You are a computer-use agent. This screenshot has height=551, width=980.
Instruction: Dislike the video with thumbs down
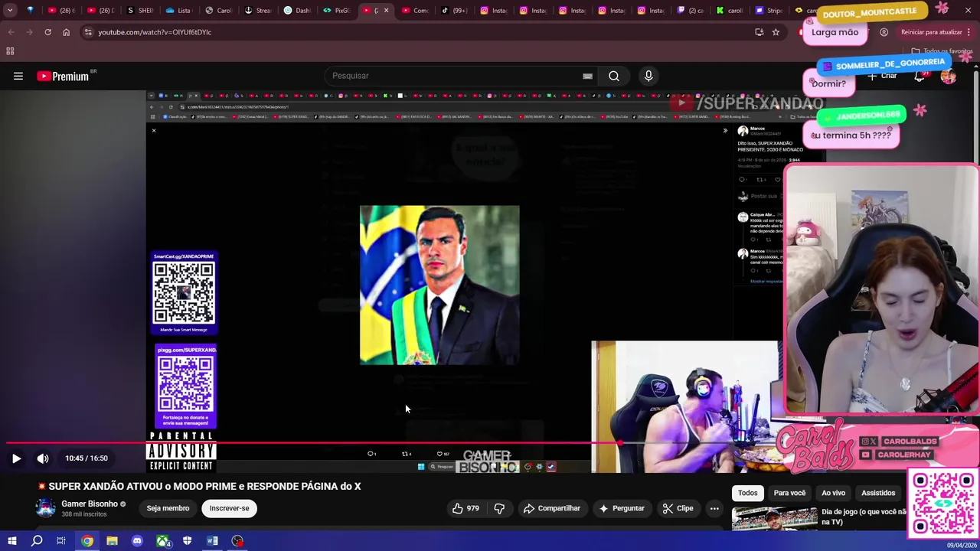[x=499, y=508]
